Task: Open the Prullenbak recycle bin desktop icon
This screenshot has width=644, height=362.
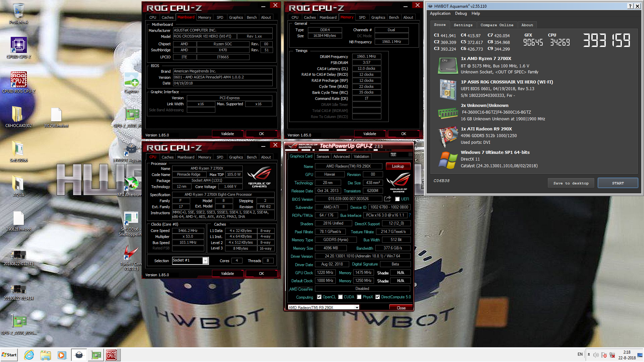Action: coord(19,13)
